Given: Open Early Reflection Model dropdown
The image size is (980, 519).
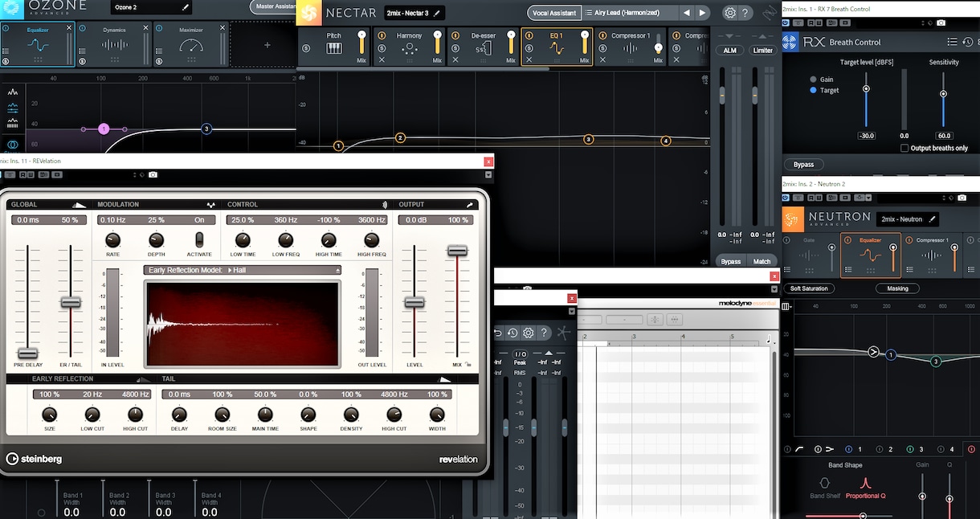Looking at the screenshot, I should pyautogui.click(x=243, y=270).
